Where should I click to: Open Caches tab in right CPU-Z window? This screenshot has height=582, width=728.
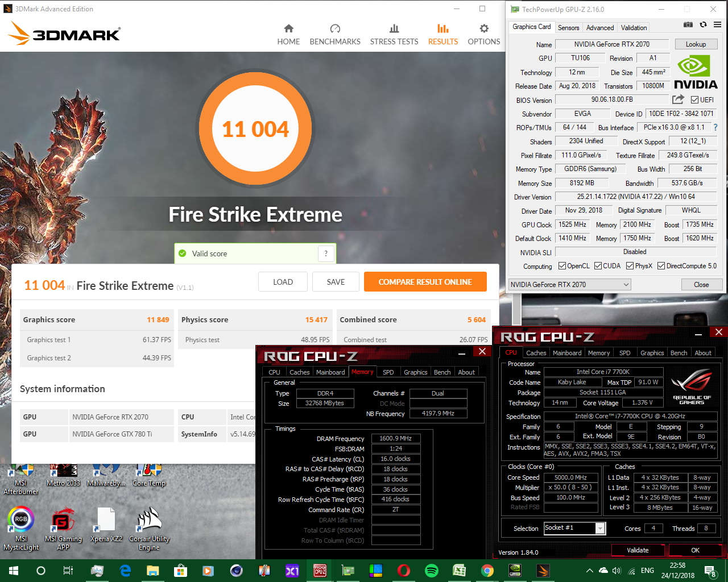click(x=536, y=353)
